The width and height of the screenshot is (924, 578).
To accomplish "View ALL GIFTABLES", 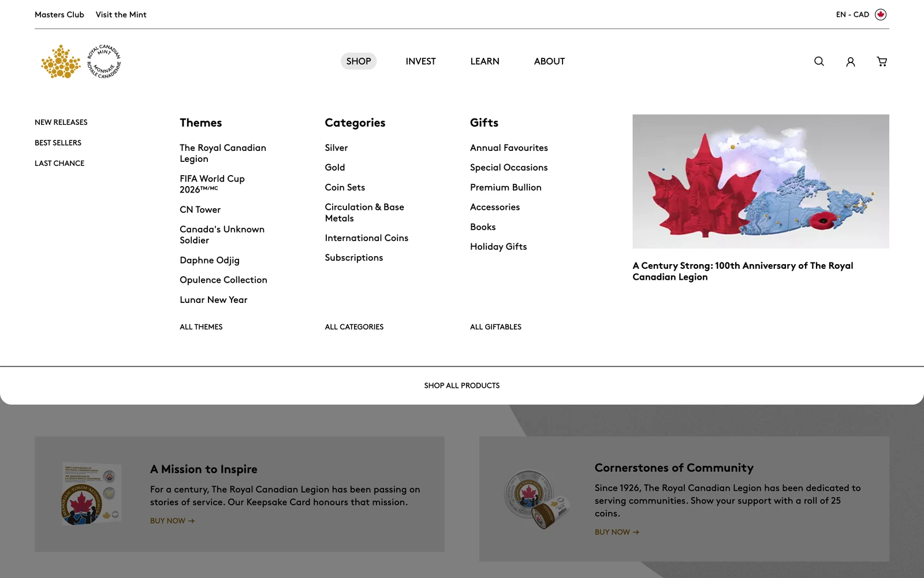I will [x=495, y=327].
